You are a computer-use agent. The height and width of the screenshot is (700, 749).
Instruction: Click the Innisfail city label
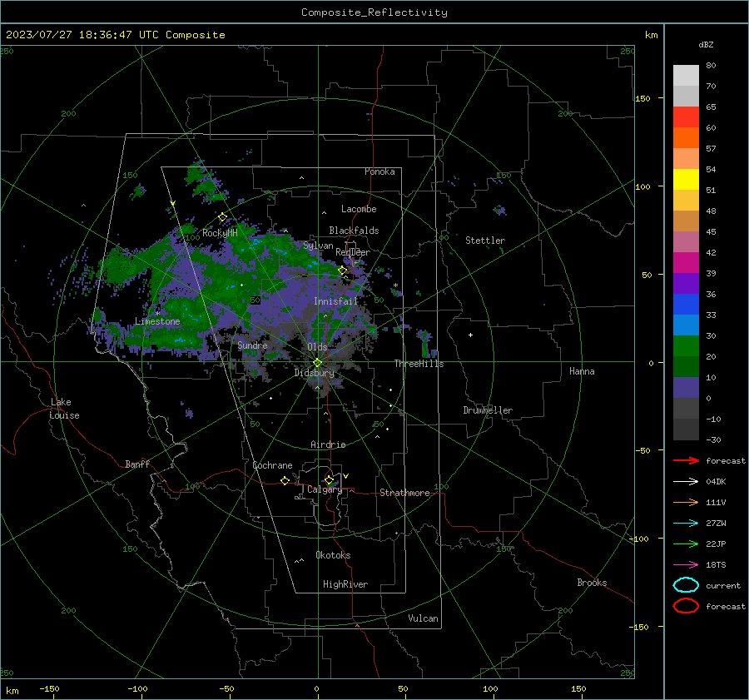click(335, 301)
